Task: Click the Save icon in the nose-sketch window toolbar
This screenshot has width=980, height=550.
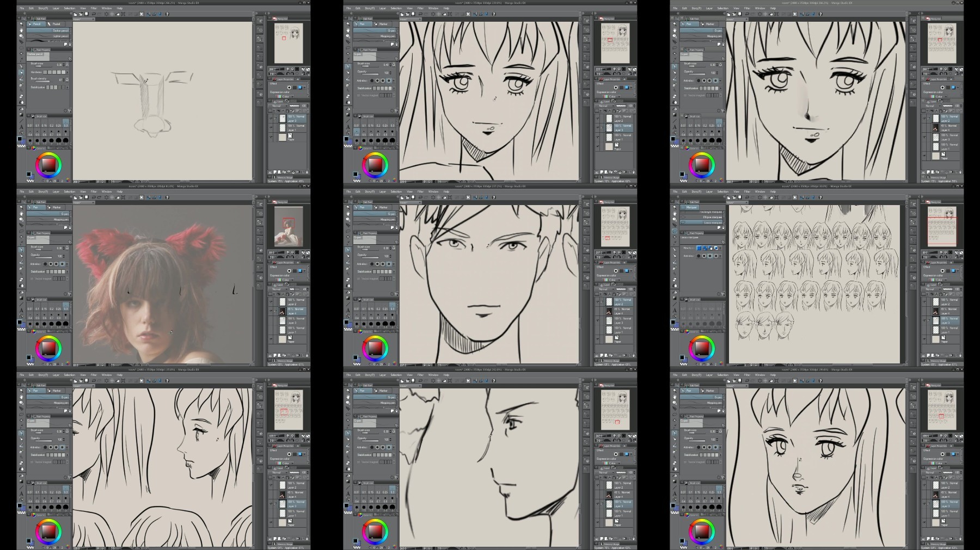Action: pos(86,14)
